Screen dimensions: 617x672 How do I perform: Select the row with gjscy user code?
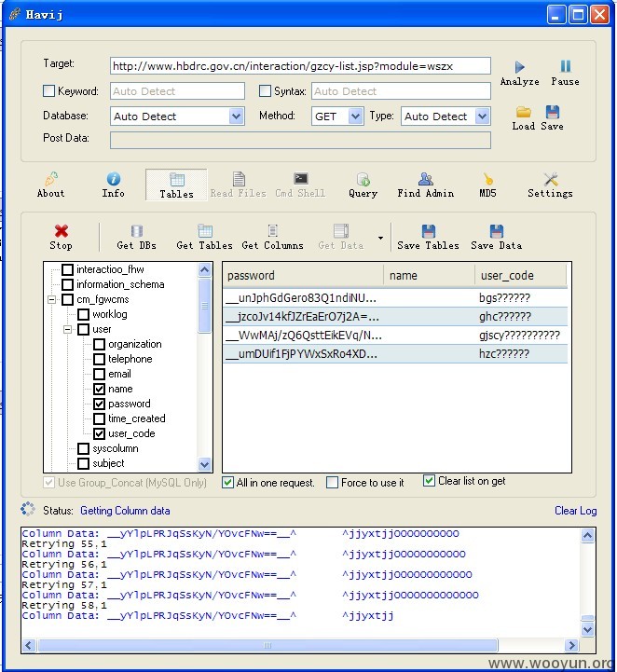(395, 336)
